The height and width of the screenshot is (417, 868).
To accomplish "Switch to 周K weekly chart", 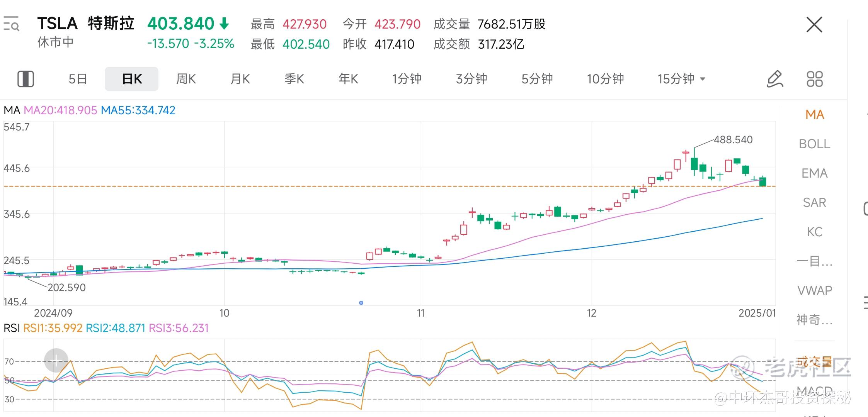I will coord(186,79).
